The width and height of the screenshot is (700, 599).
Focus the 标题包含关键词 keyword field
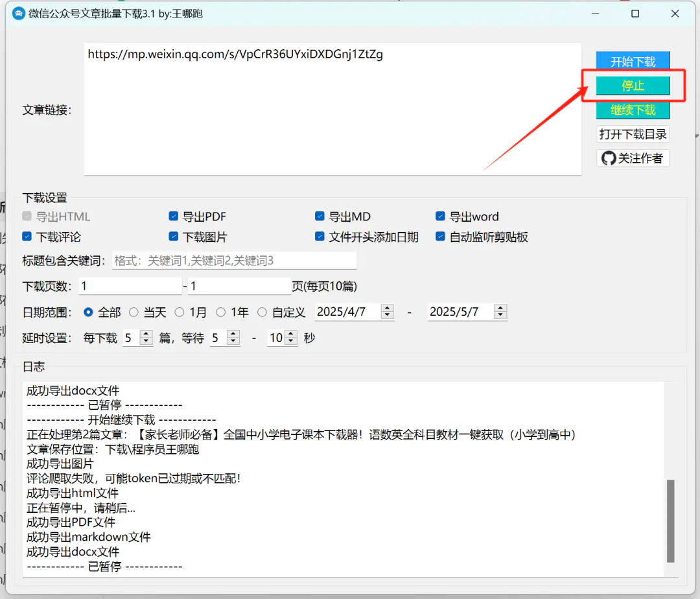tap(234, 261)
